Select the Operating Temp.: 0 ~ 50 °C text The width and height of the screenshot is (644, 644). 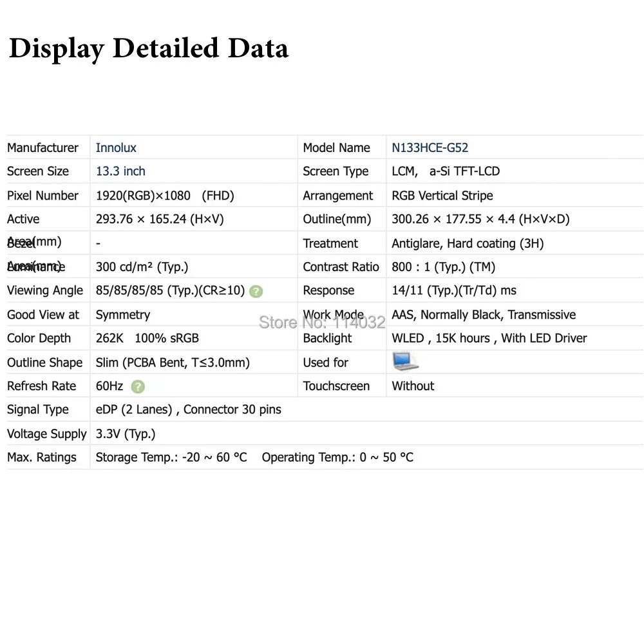[337, 457]
